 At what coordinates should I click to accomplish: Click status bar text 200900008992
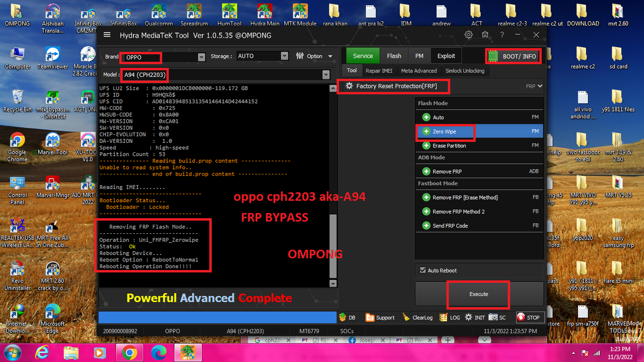coord(120,331)
